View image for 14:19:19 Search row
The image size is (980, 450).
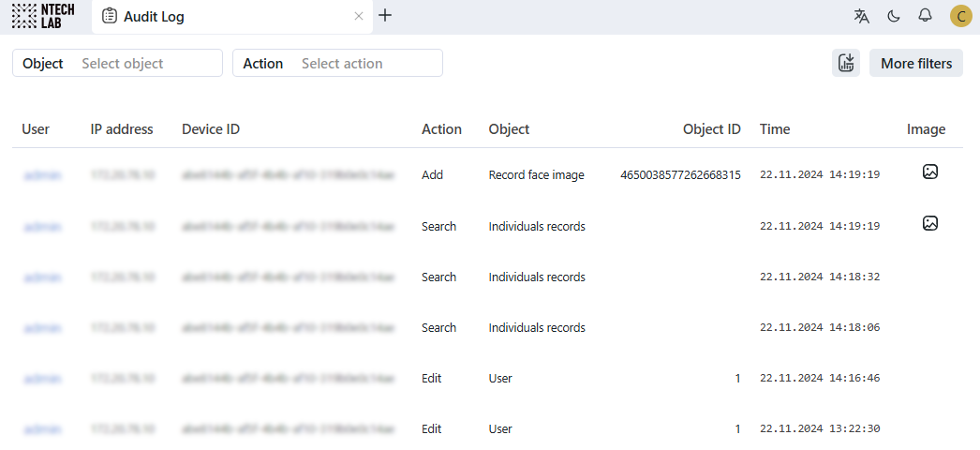coord(929,224)
